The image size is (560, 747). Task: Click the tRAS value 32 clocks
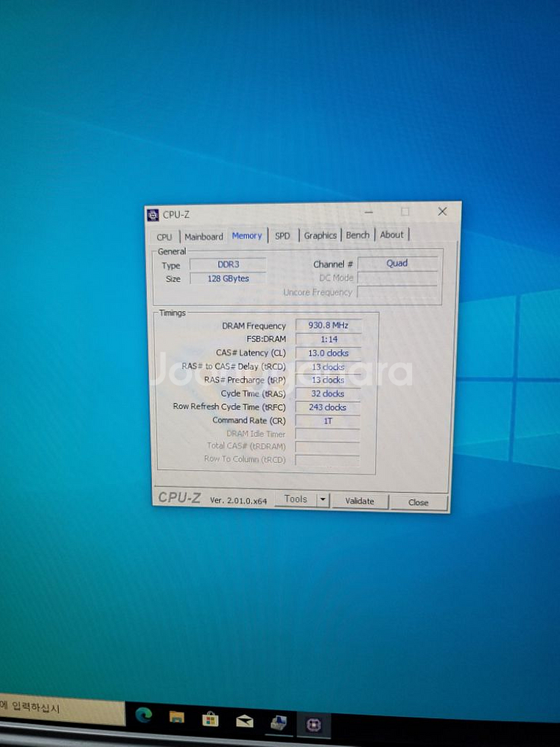click(x=328, y=394)
